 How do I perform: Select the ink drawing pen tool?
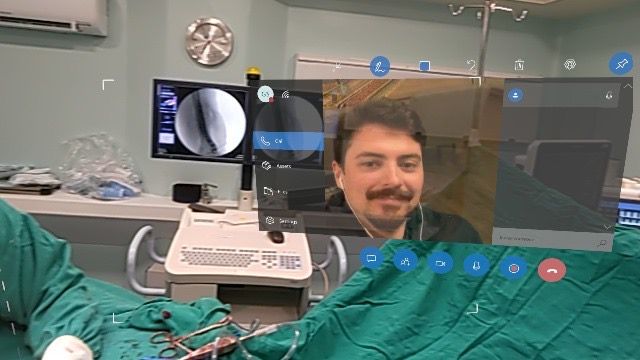(x=380, y=66)
